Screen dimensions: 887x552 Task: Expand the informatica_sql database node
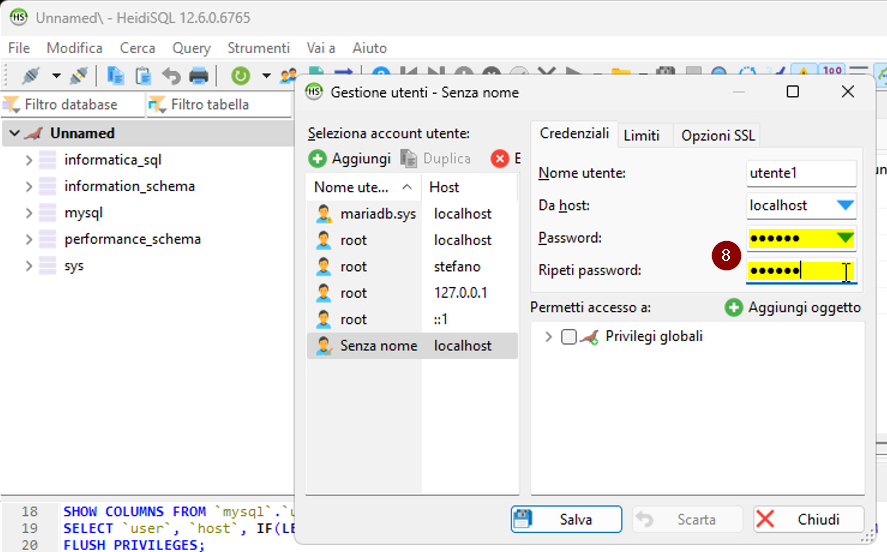click(x=28, y=160)
